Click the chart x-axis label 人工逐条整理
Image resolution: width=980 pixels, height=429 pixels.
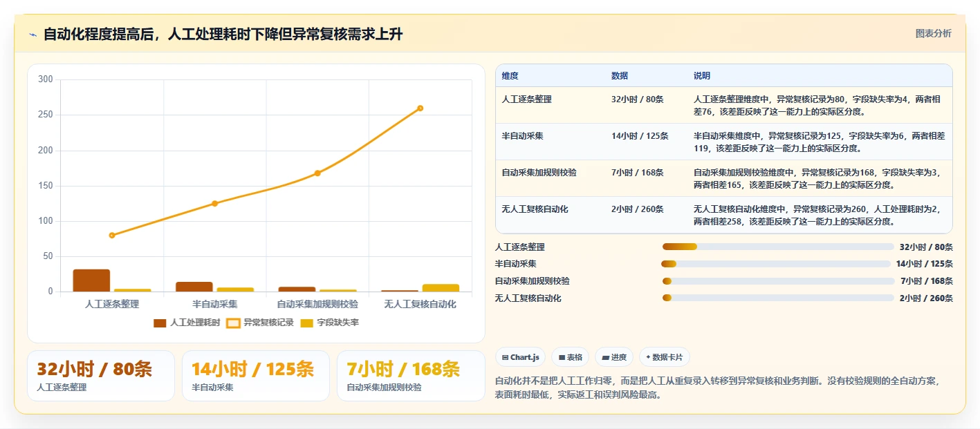(x=112, y=304)
